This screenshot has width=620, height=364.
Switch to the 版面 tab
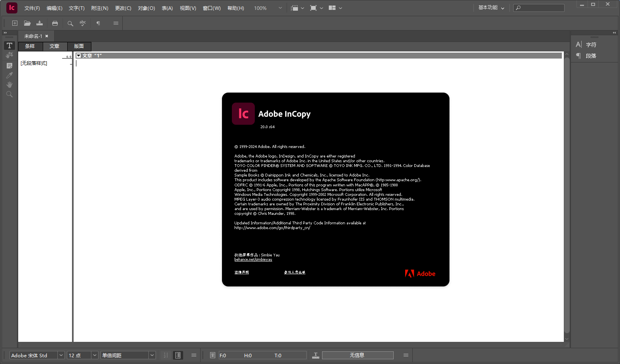tap(79, 46)
